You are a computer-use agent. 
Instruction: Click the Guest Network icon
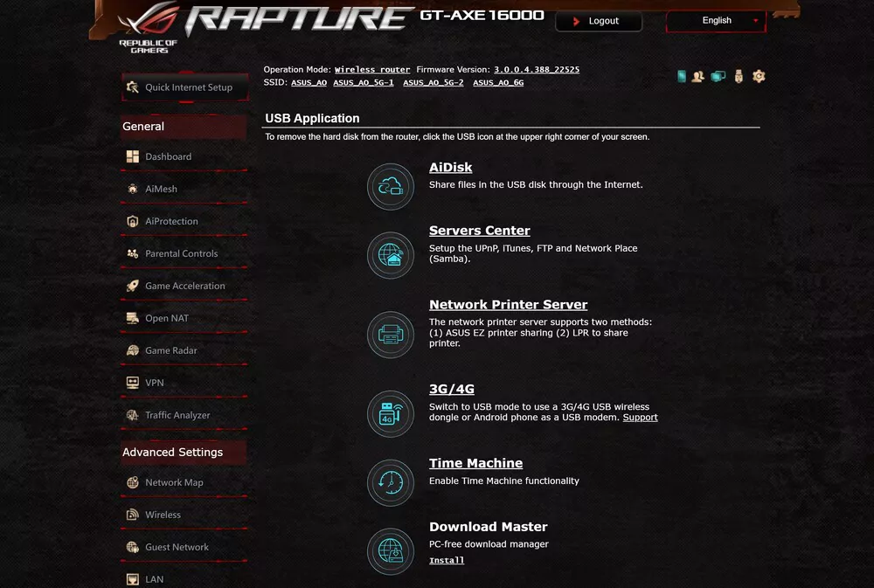[133, 547]
